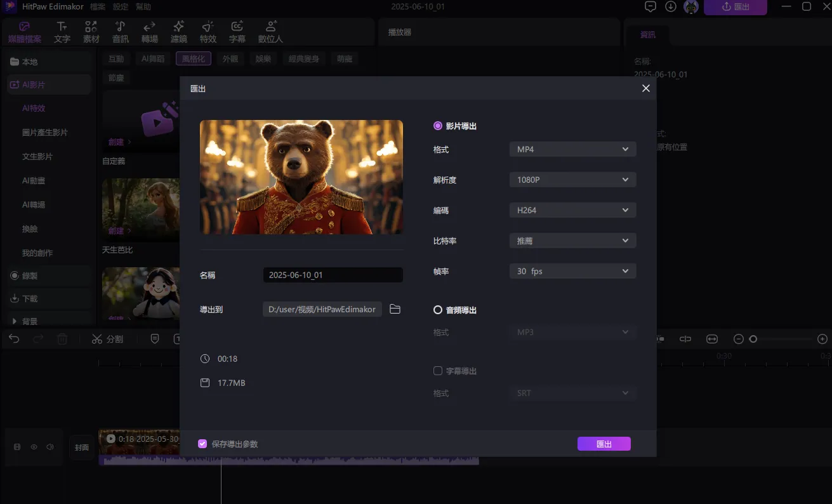Close the 匯出 export dialog
This screenshot has width=832, height=504.
pyautogui.click(x=645, y=88)
